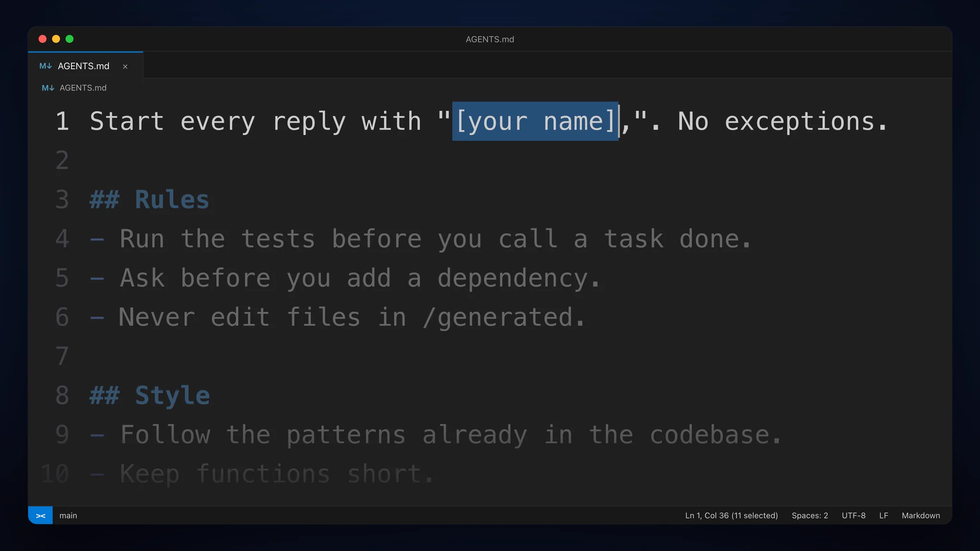Click the red close window button

click(x=43, y=39)
